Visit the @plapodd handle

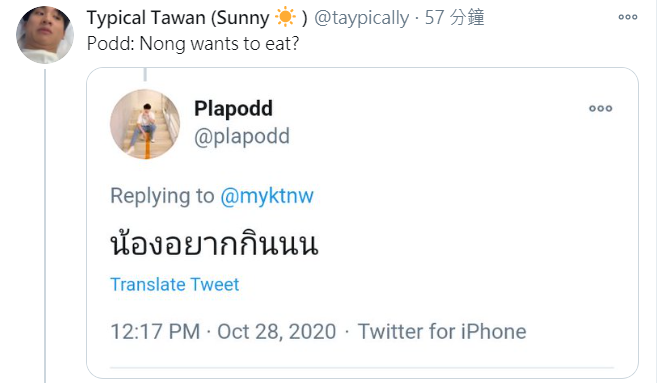click(x=242, y=136)
